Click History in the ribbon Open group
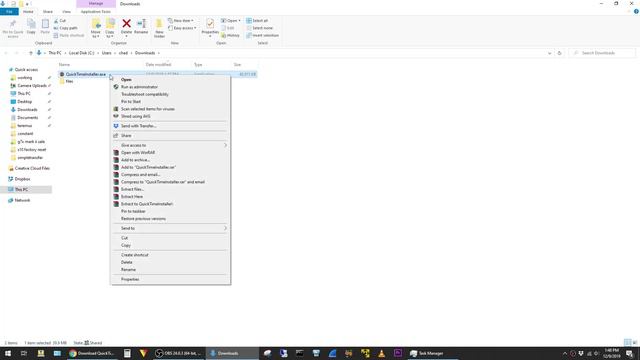640x360 pixels. (231, 36)
